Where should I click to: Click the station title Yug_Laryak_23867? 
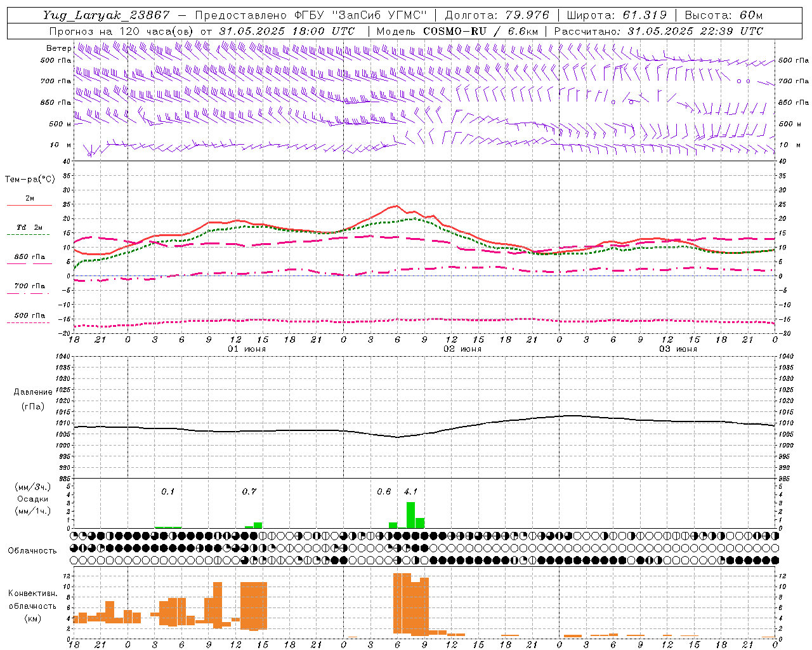pyautogui.click(x=106, y=15)
